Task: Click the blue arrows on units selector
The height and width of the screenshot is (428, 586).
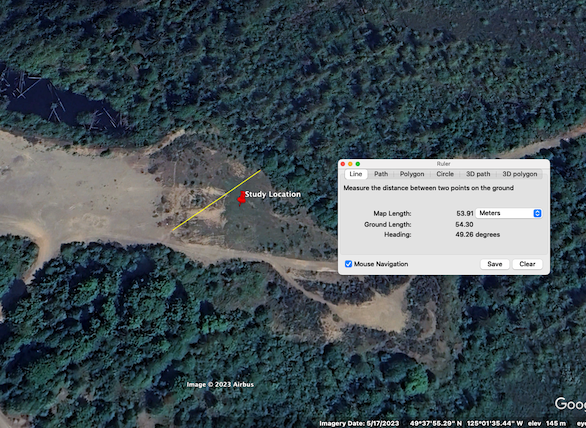Action: pyautogui.click(x=537, y=213)
